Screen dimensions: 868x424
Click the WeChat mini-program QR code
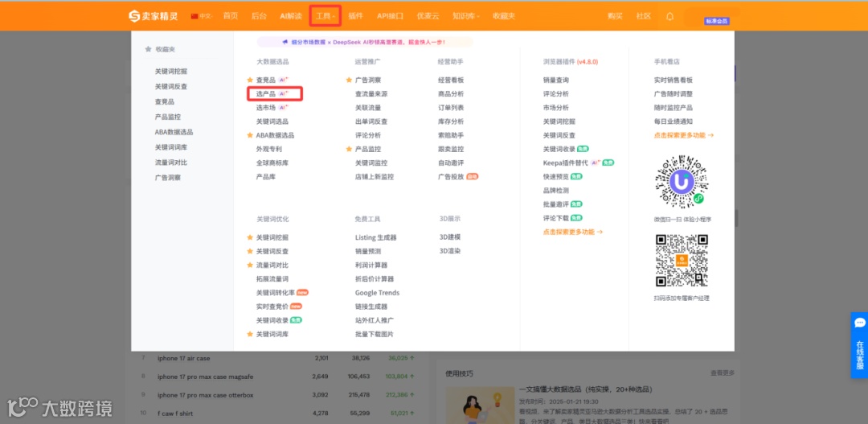[x=682, y=183]
